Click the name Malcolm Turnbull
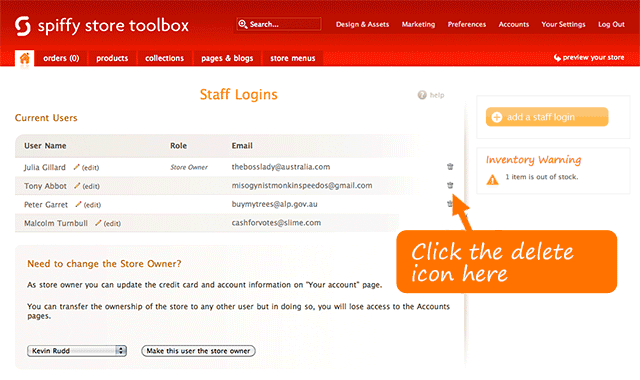This screenshot has height=380, width=640. click(x=56, y=223)
